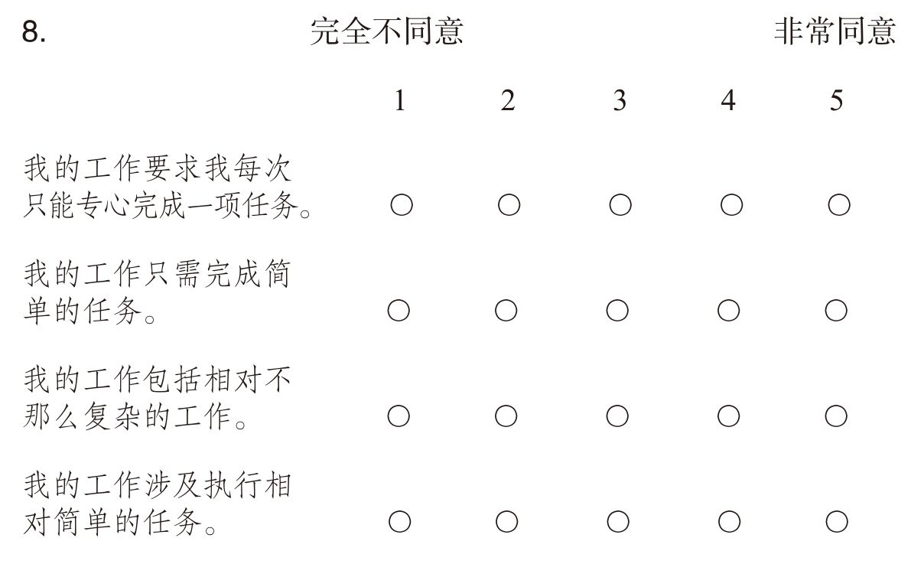Mark 2 for 相对不那么复杂的工作
924x564 pixels.
point(506,416)
